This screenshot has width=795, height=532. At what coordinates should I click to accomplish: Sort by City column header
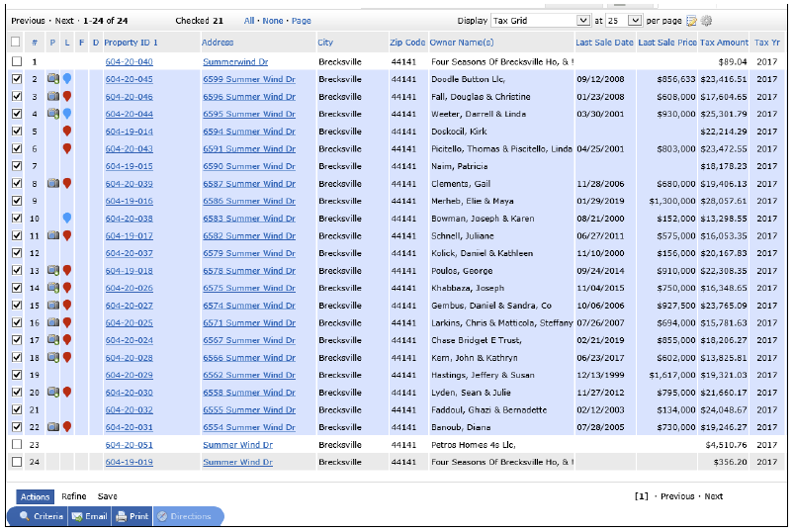pyautogui.click(x=325, y=43)
